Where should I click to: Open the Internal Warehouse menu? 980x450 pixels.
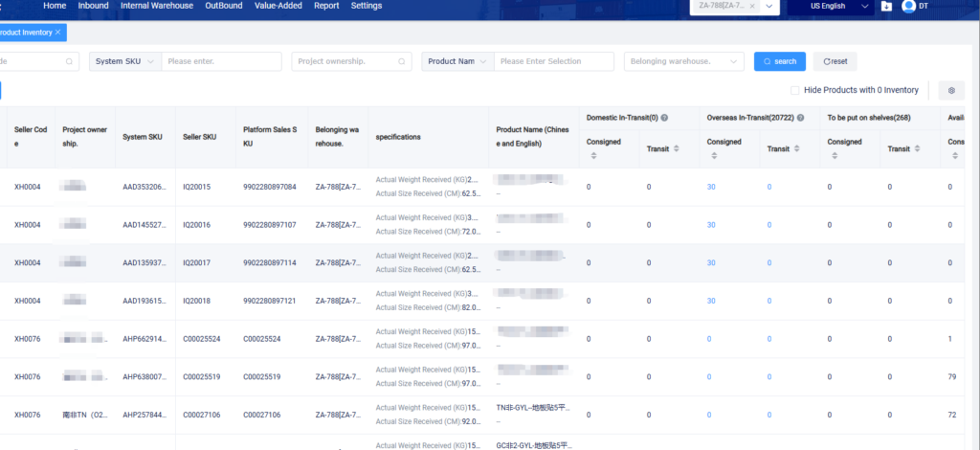(157, 6)
